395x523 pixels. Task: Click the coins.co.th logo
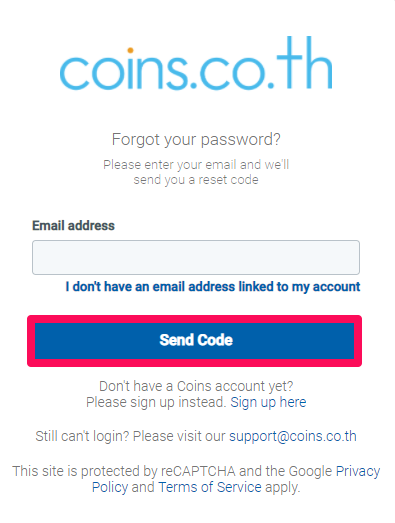196,63
